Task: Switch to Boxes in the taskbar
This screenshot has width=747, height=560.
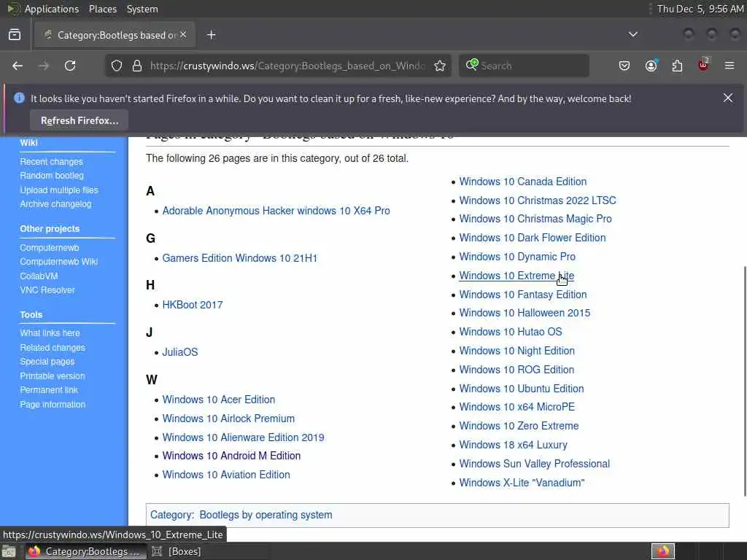Action: click(177, 551)
